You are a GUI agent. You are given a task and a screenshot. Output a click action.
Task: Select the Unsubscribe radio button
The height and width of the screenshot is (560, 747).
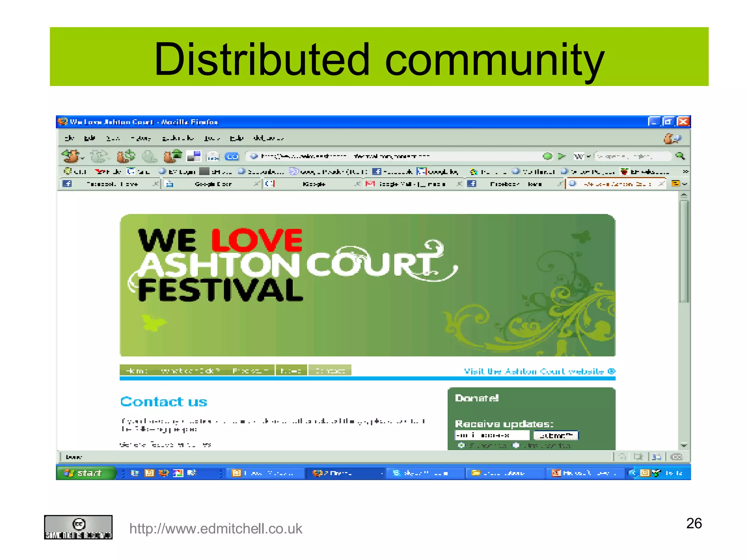click(x=516, y=445)
